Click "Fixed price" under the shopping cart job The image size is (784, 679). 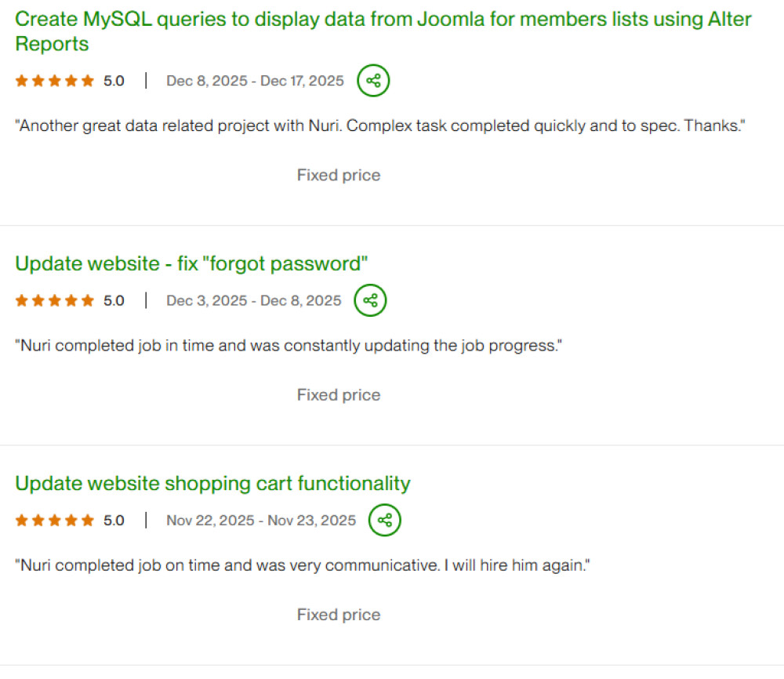coord(339,615)
